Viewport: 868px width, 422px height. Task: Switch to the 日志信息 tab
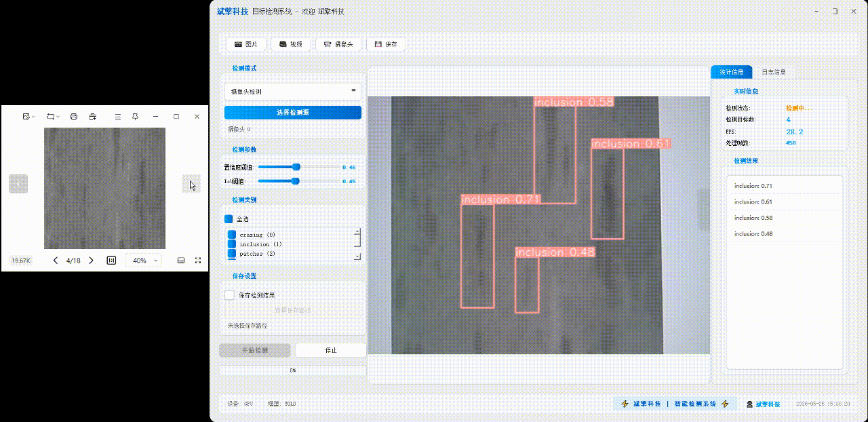click(x=773, y=72)
